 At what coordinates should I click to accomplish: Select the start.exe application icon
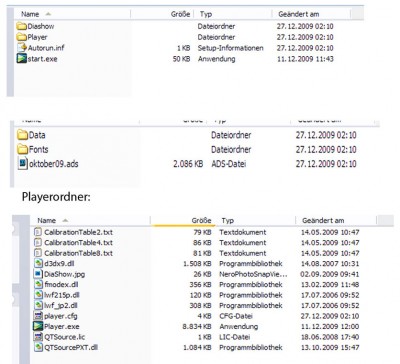coord(22,59)
